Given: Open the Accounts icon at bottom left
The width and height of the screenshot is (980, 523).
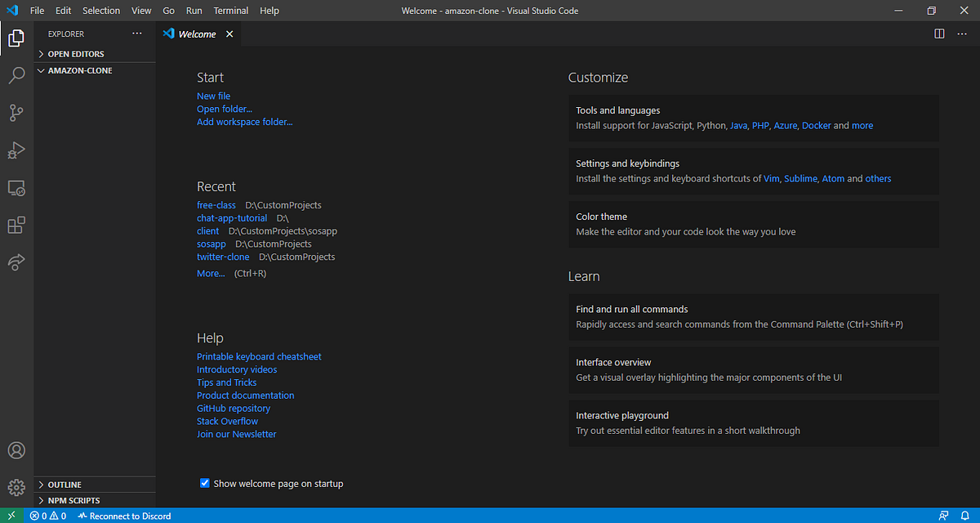Looking at the screenshot, I should pos(16,450).
